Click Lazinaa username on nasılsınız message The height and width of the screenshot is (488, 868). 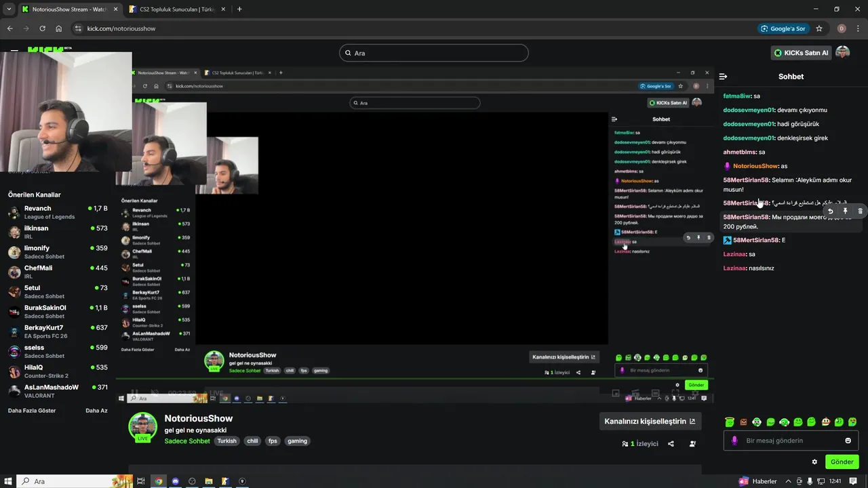pyautogui.click(x=734, y=268)
